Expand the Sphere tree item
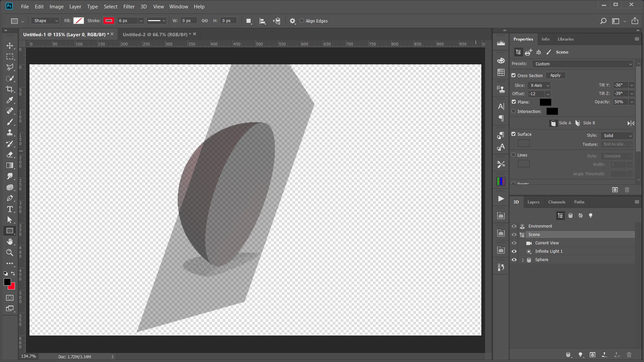Screen dimensions: 644x362 pyautogui.click(x=523, y=260)
